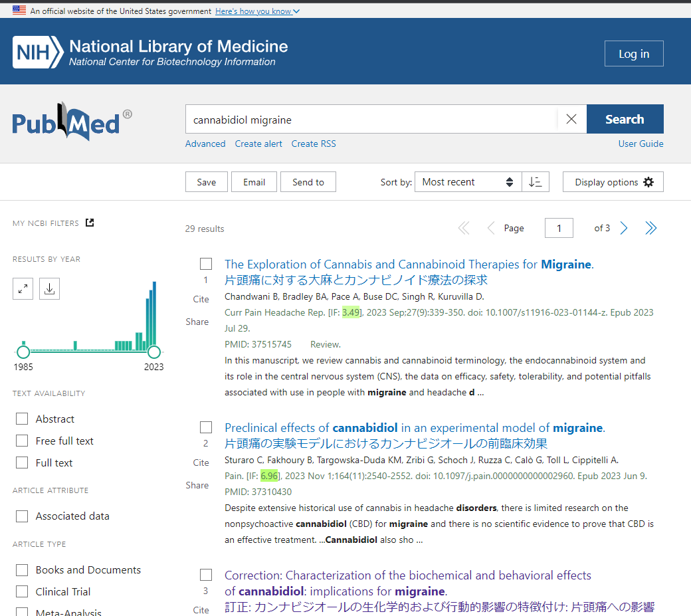The image size is (691, 616).
Task: Expand the results by year chart
Action: point(23,289)
